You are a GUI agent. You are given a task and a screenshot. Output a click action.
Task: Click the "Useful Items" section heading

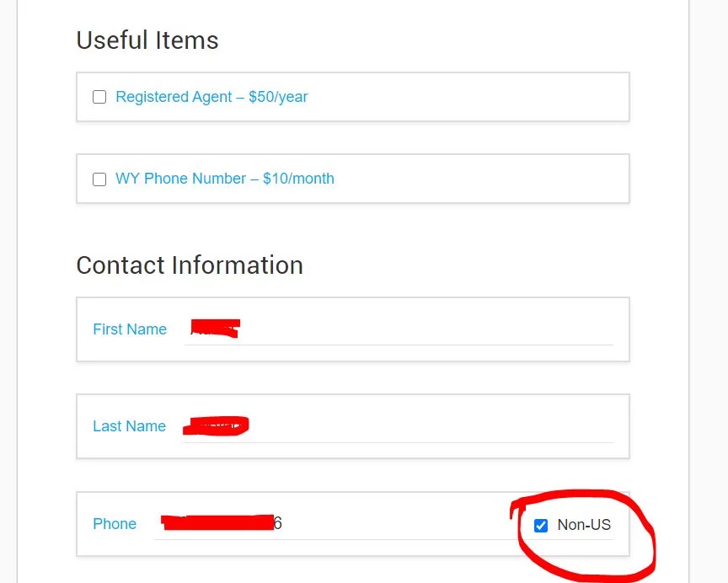tap(147, 40)
